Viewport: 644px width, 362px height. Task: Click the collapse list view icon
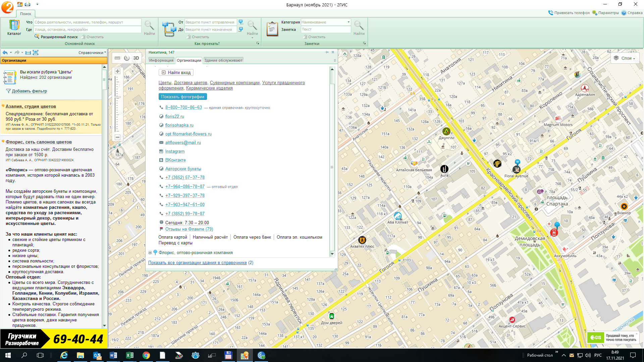tap(28, 53)
